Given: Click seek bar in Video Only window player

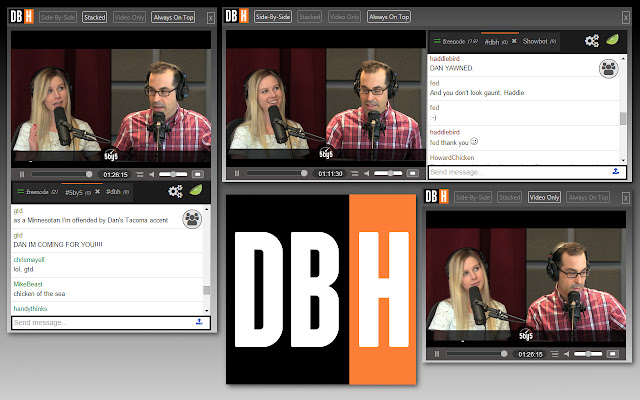Looking at the screenshot, I should [x=477, y=354].
